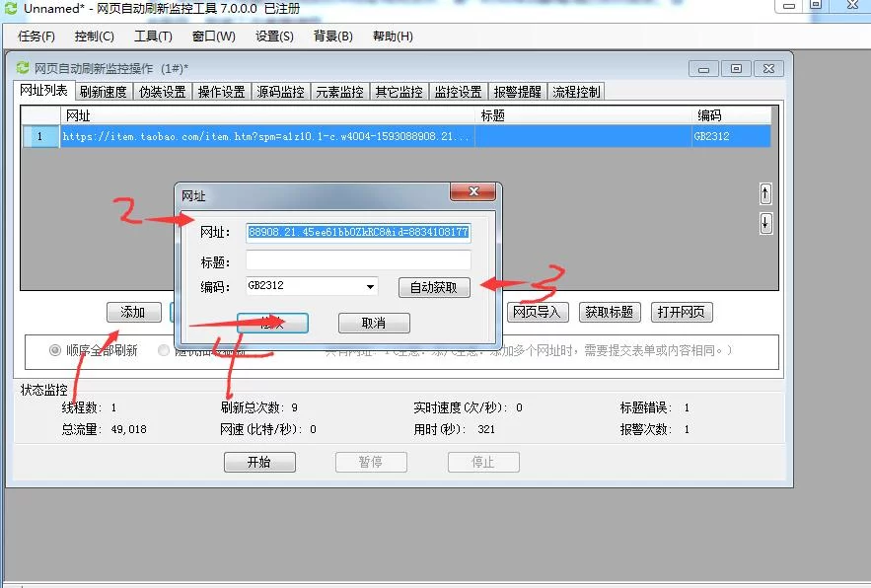
Task: Click the 网址 input field in the dialog
Action: pos(358,232)
